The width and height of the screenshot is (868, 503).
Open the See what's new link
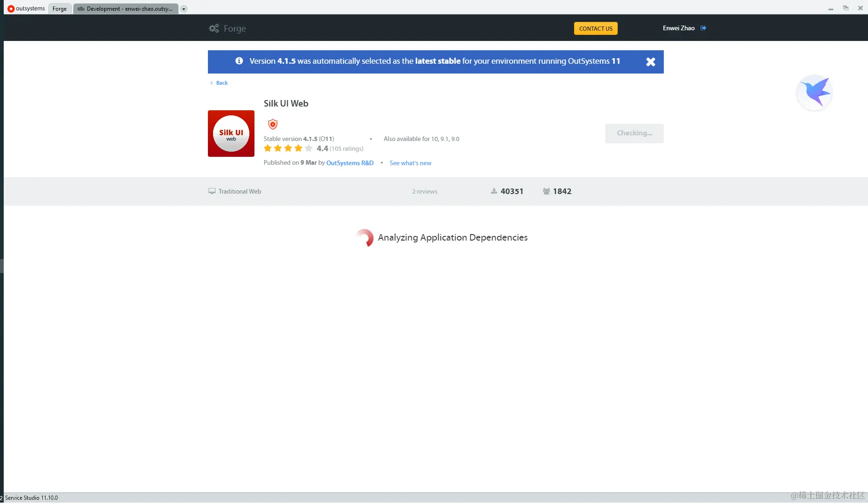410,163
